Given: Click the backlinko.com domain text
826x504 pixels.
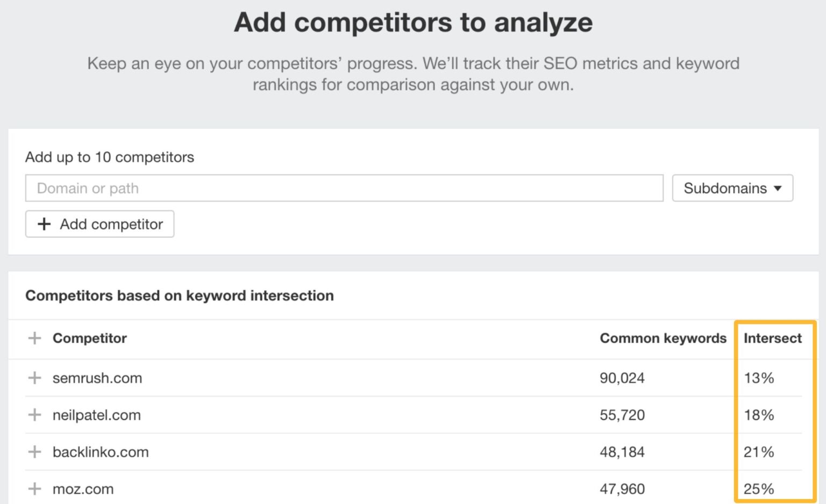Looking at the screenshot, I should click(101, 452).
